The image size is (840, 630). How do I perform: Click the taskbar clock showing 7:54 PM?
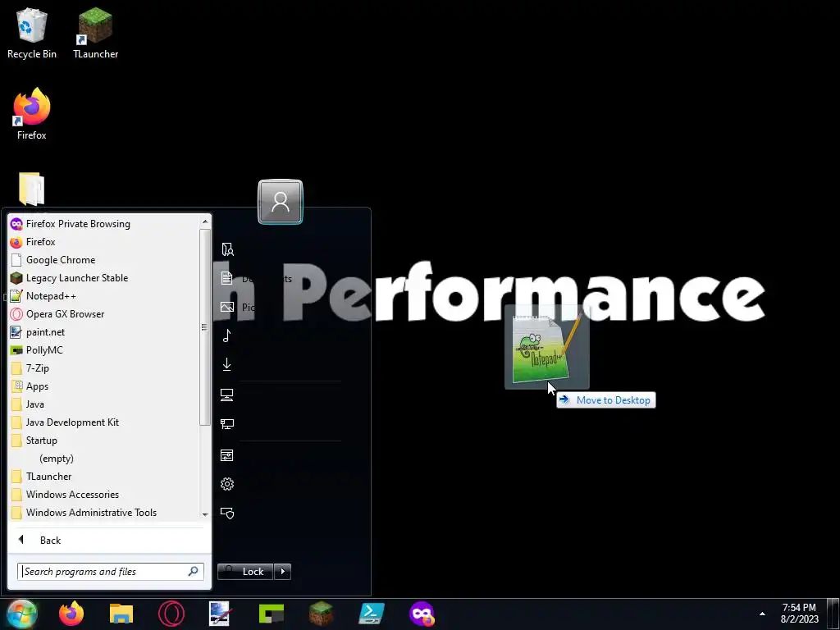(x=799, y=614)
